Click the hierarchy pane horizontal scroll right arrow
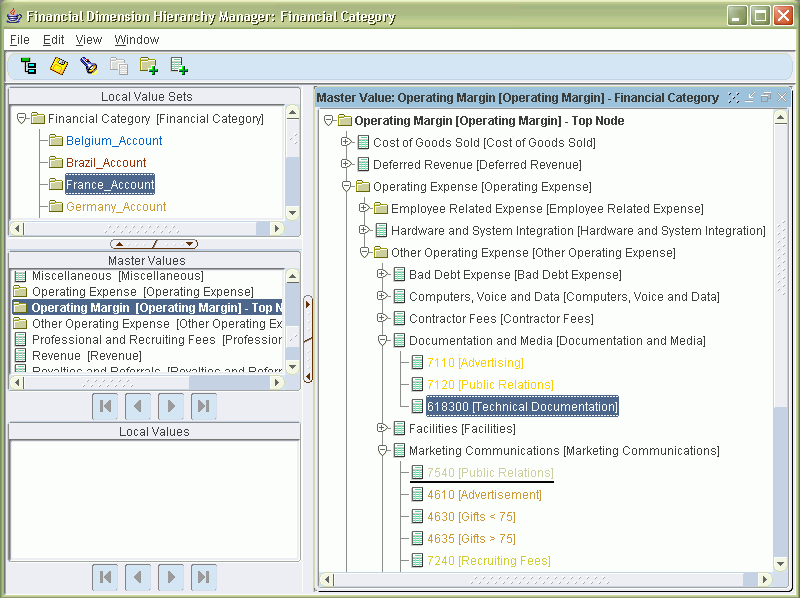Image resolution: width=800 pixels, height=598 pixels. pos(764,579)
